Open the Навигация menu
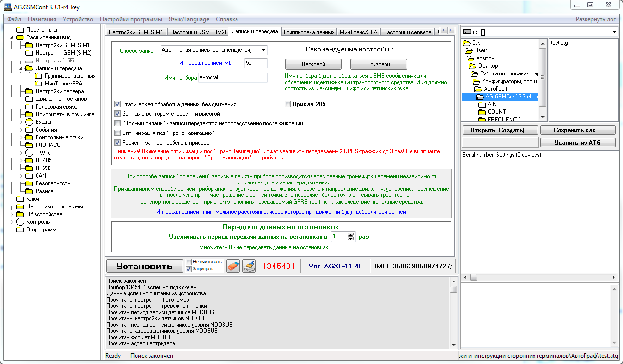623x364 pixels. 42,19
